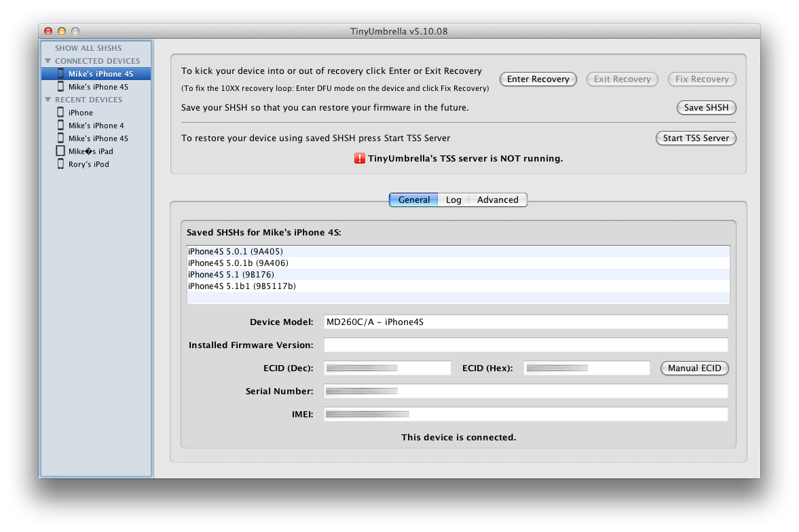Click the iPod icon beside Rory's iPod
This screenshot has width=799, height=532.
click(60, 164)
